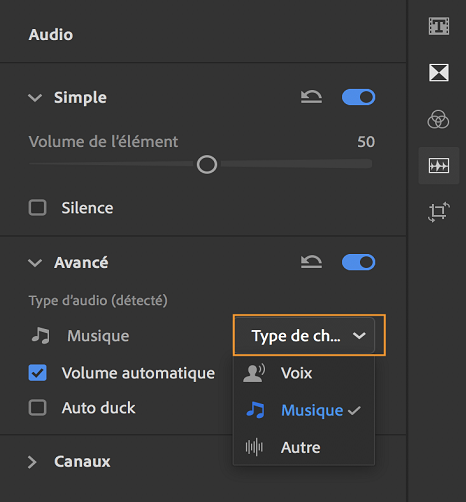Choose Musique from the audio type menu
Image resolution: width=466 pixels, height=502 pixels.
[x=304, y=410]
